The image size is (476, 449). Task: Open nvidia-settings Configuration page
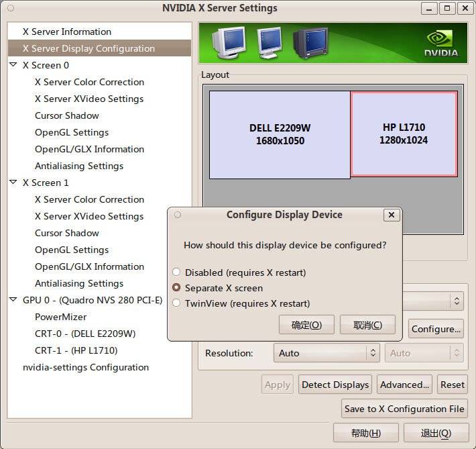[86, 367]
